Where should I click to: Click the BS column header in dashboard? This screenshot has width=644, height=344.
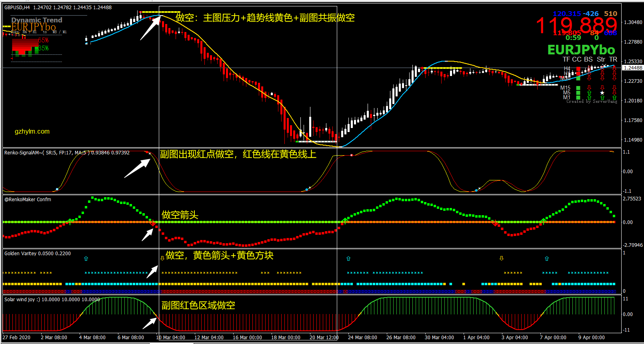[588, 59]
